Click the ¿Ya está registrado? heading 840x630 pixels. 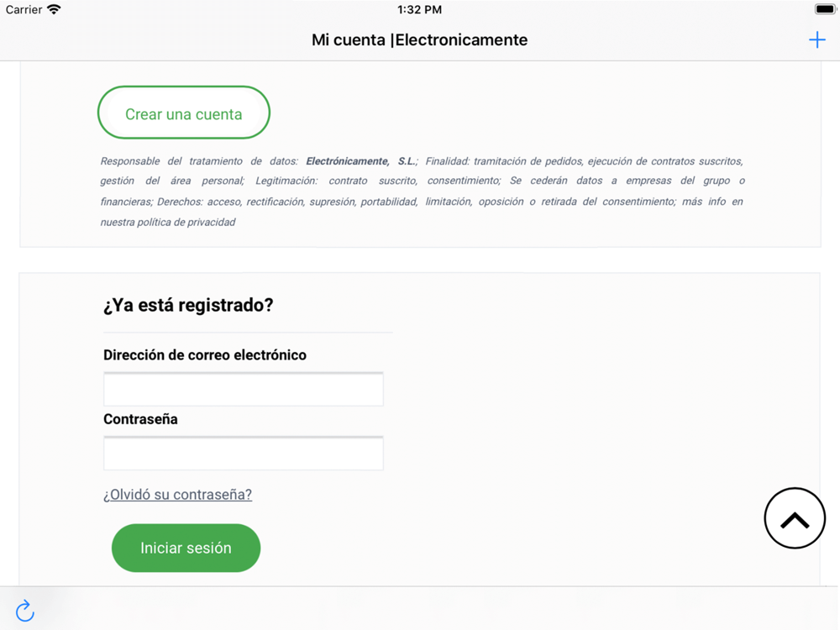188,305
